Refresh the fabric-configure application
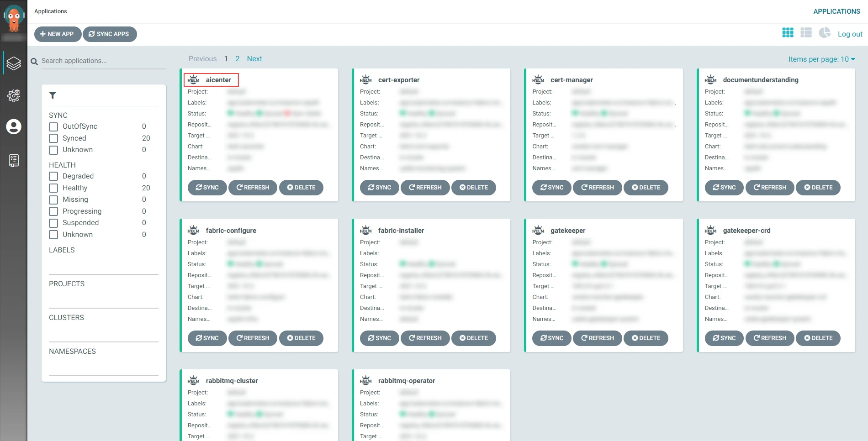The width and height of the screenshot is (868, 441). coord(253,338)
